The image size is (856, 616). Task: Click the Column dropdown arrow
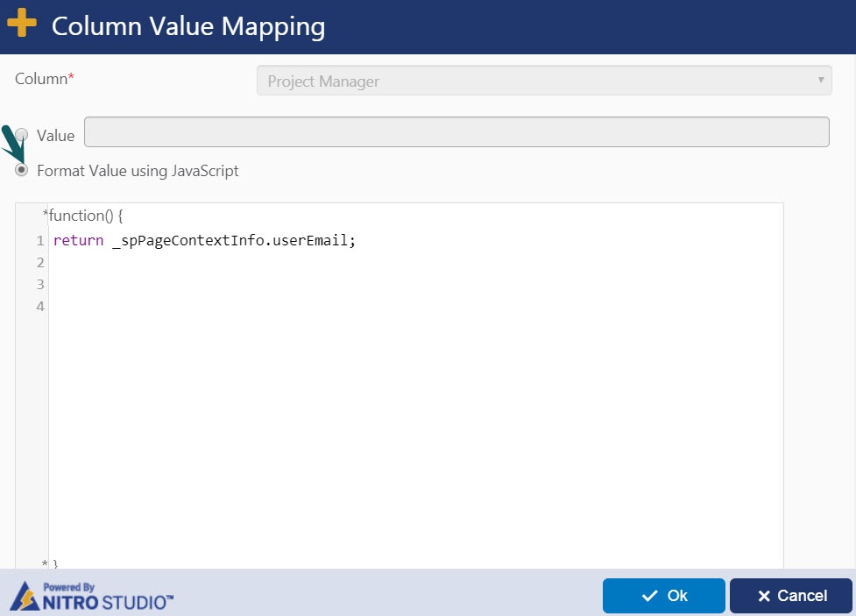pyautogui.click(x=821, y=81)
